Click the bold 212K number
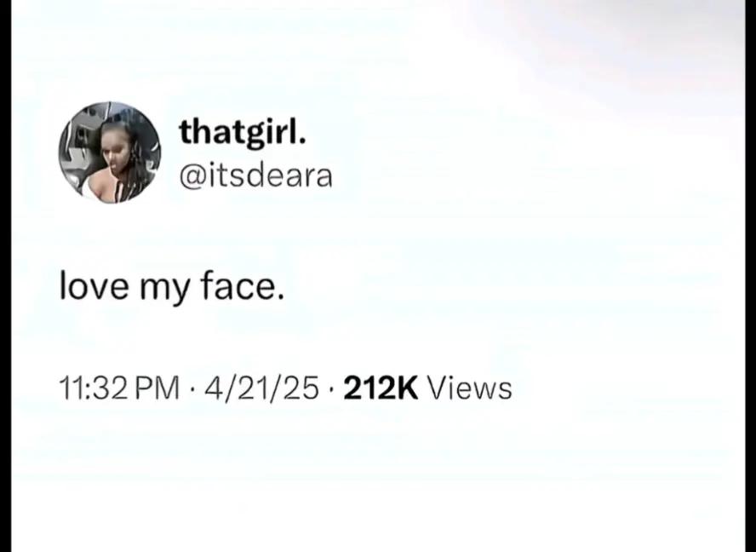Image resolution: width=756 pixels, height=552 pixels. (381, 388)
